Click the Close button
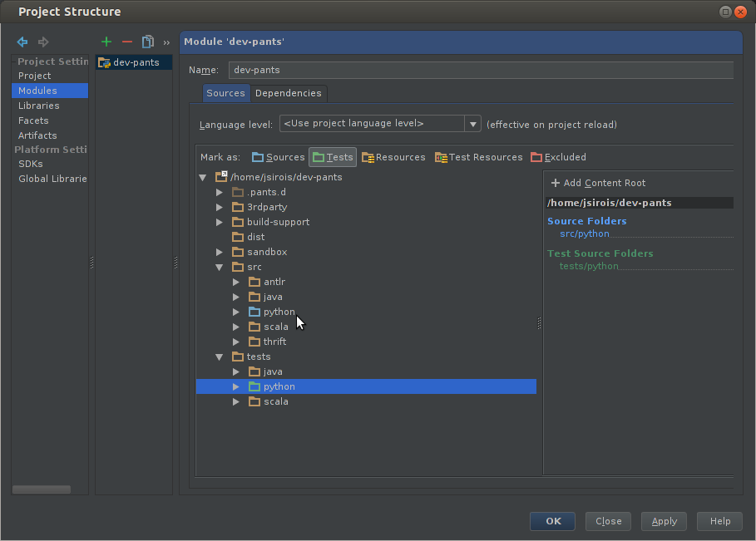756x541 pixels. click(x=609, y=521)
